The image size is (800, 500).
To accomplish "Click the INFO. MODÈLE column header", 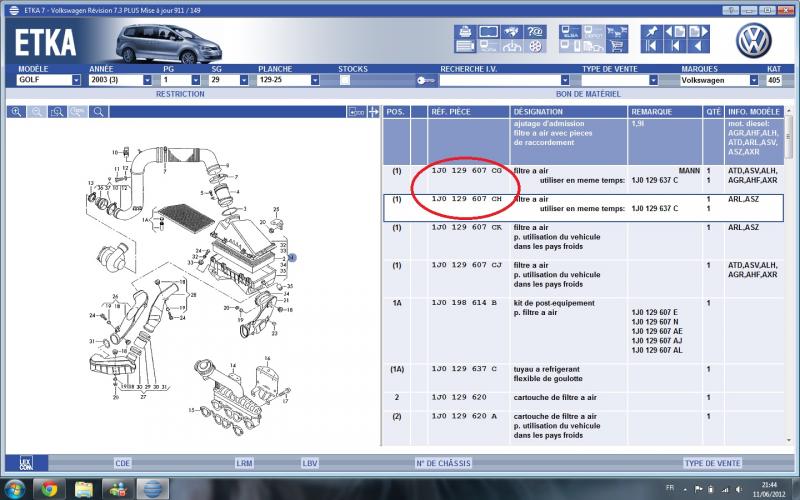I will pos(754,112).
